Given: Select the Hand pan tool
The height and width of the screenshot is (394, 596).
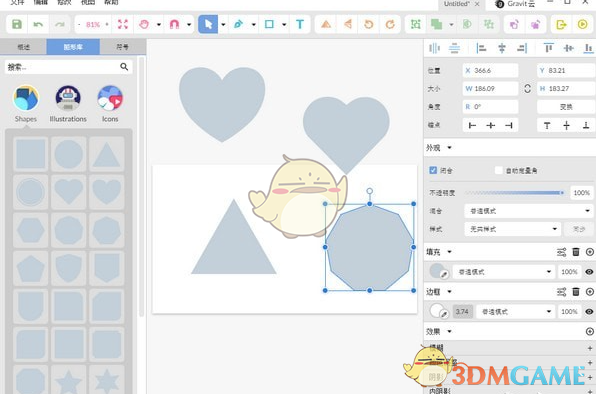Looking at the screenshot, I should coord(144,24).
